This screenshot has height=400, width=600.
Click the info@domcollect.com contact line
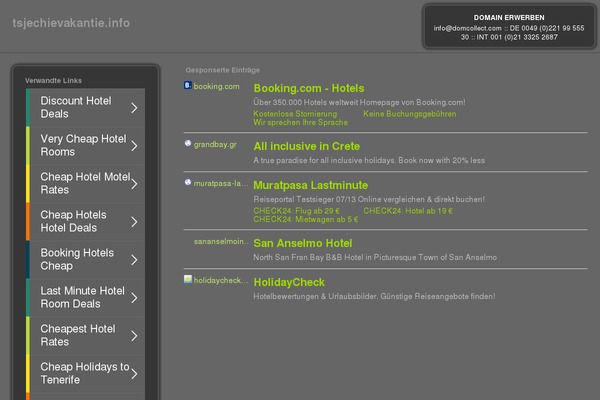pyautogui.click(x=509, y=33)
